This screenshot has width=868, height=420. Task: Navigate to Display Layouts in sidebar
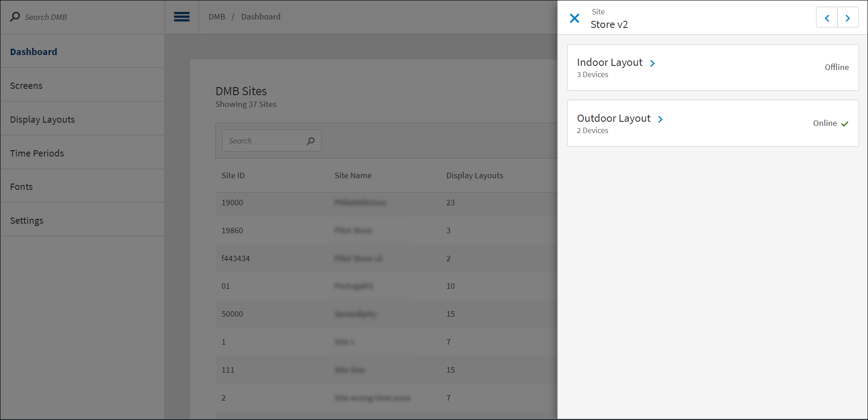42,120
